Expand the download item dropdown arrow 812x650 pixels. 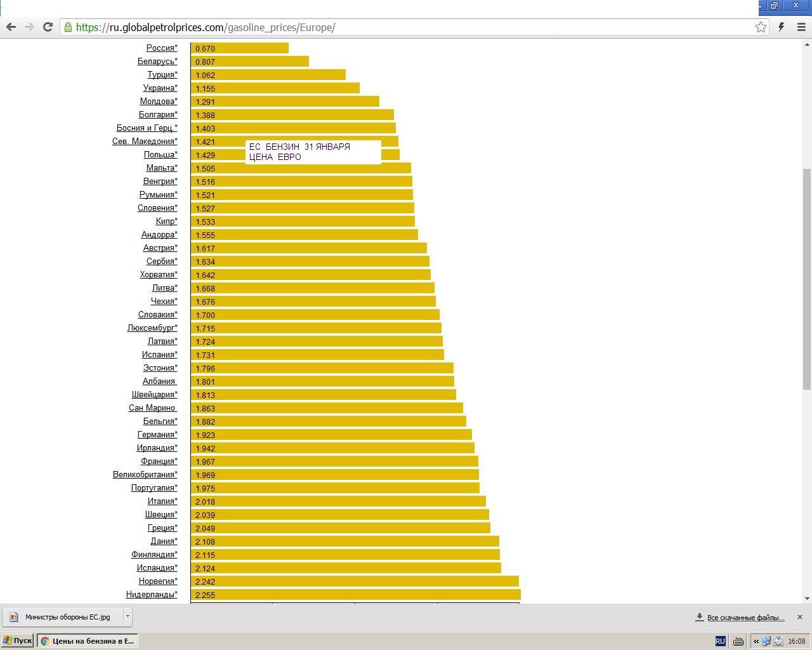click(x=128, y=616)
